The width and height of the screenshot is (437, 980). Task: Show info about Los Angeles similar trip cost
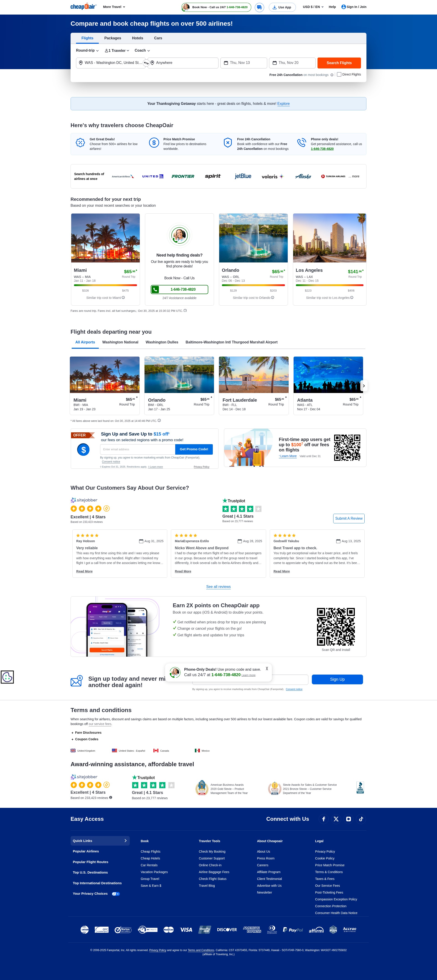tap(352, 297)
